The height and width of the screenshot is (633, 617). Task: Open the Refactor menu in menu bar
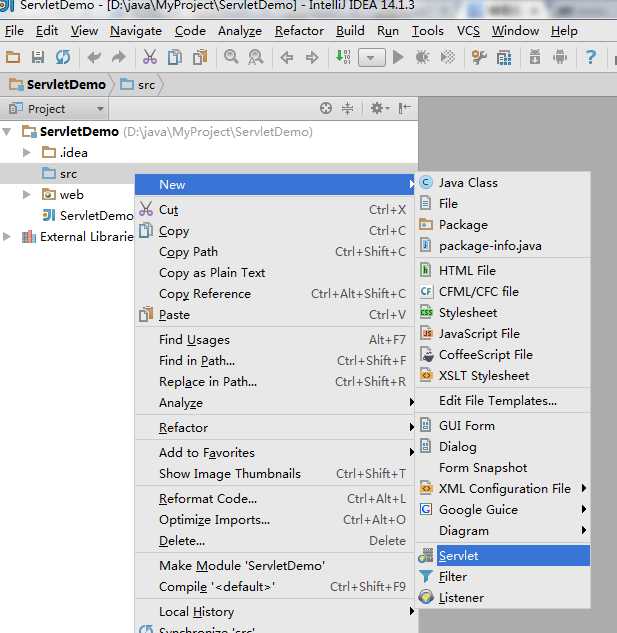[299, 31]
